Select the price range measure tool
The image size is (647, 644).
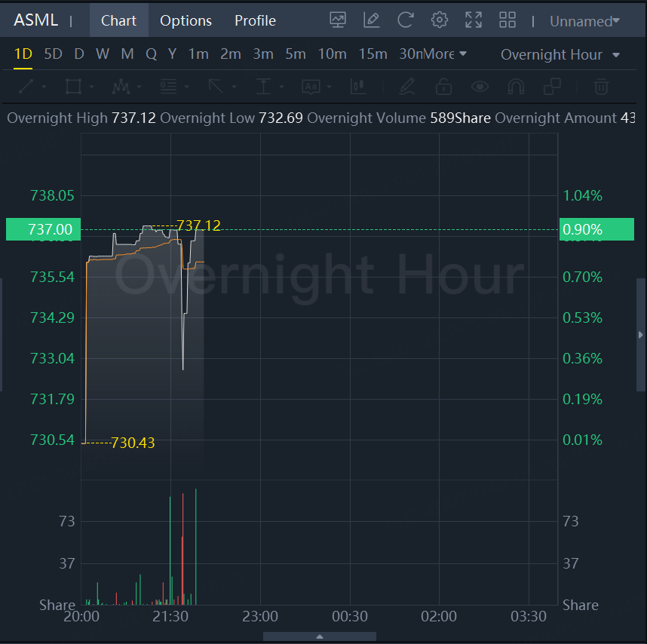(263, 87)
